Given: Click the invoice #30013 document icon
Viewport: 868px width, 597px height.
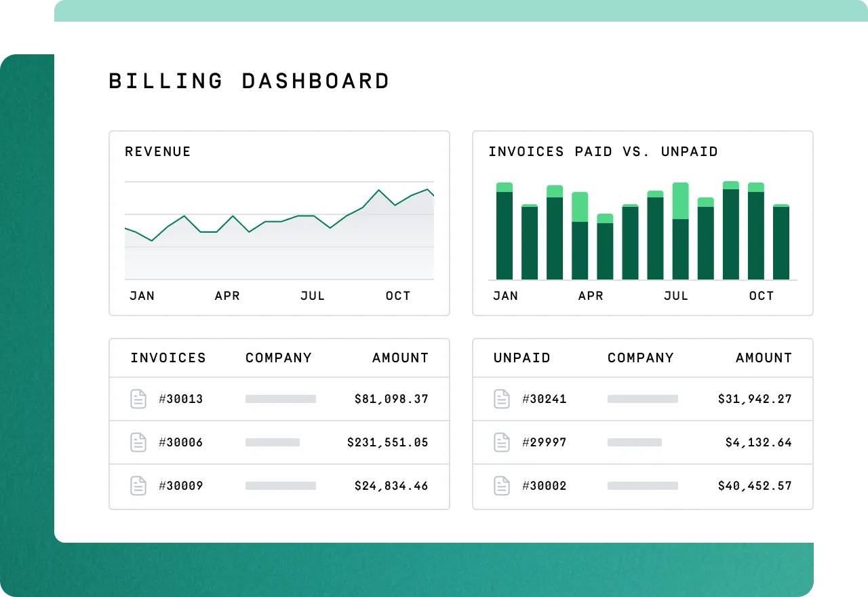Looking at the screenshot, I should [138, 399].
